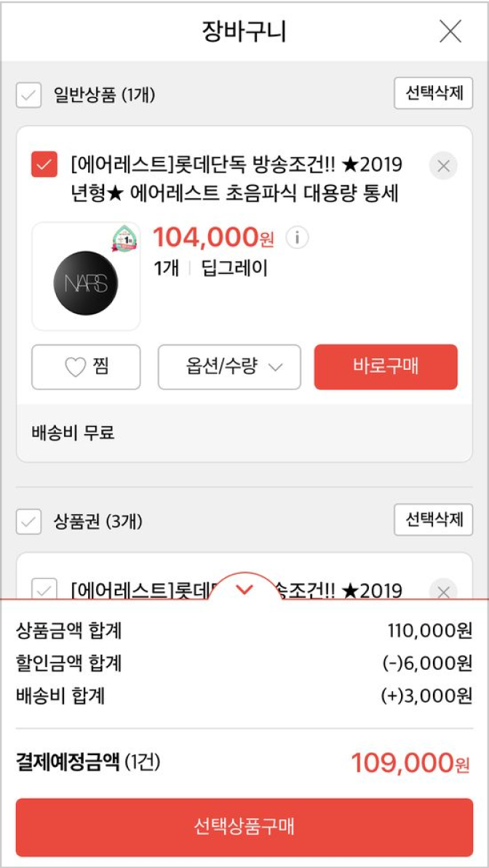Open the 에어레스트 product title in 일반상품
Viewport: 489px width, 868px height.
(236, 179)
